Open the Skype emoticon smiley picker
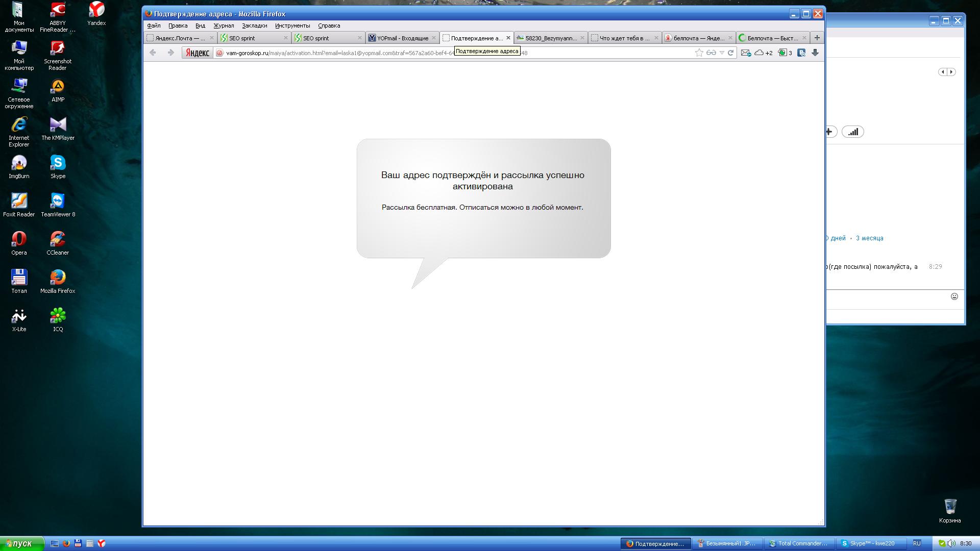Image resolution: width=980 pixels, height=551 pixels. 954,296
